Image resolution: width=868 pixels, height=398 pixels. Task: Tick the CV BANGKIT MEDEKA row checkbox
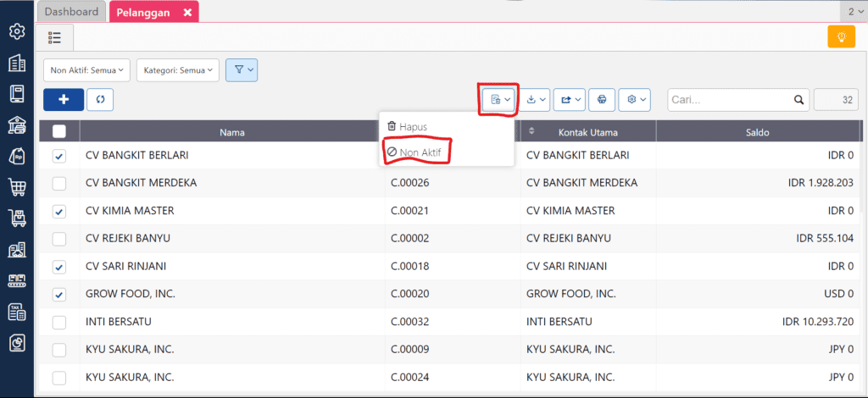(59, 184)
